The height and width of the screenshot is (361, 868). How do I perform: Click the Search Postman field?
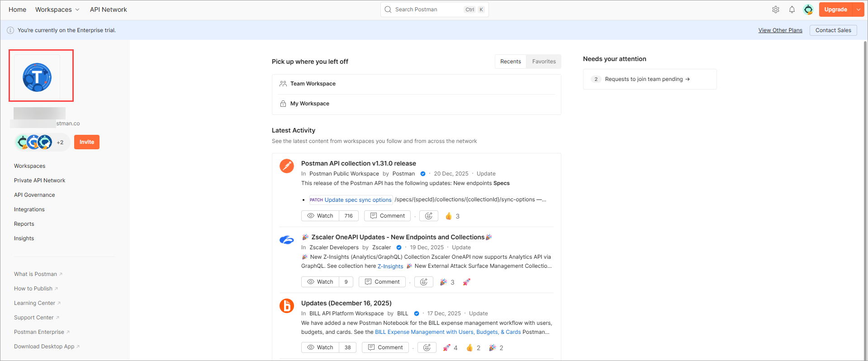coord(427,9)
